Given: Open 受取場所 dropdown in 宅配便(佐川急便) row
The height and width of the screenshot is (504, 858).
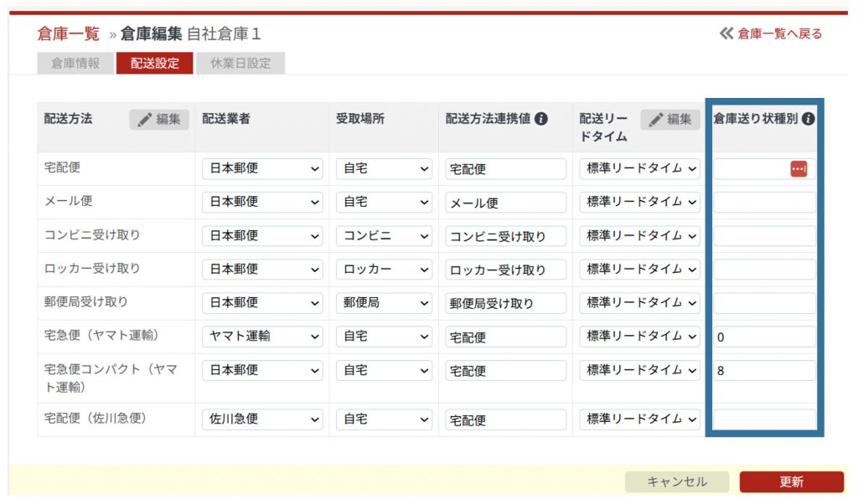Looking at the screenshot, I should (384, 419).
